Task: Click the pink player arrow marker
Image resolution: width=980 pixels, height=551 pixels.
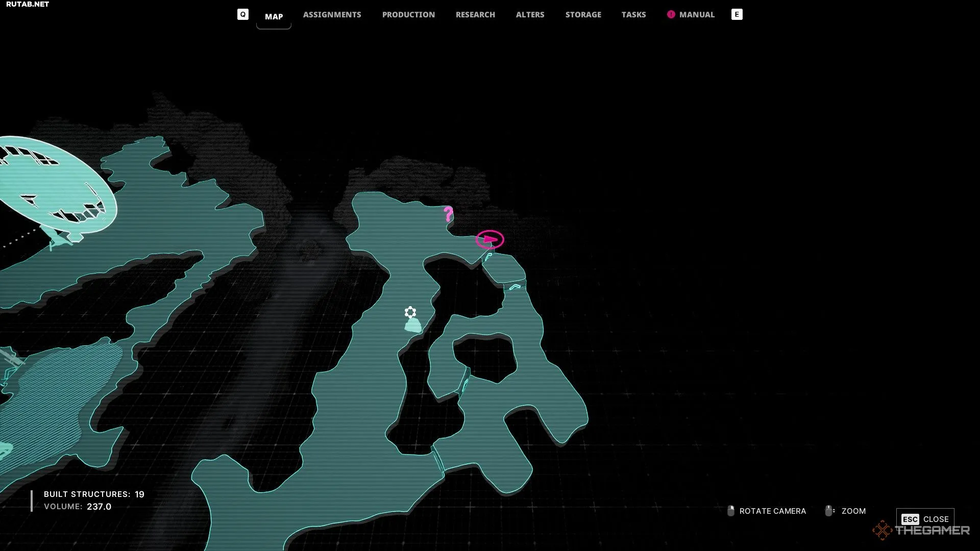Action: [490, 239]
